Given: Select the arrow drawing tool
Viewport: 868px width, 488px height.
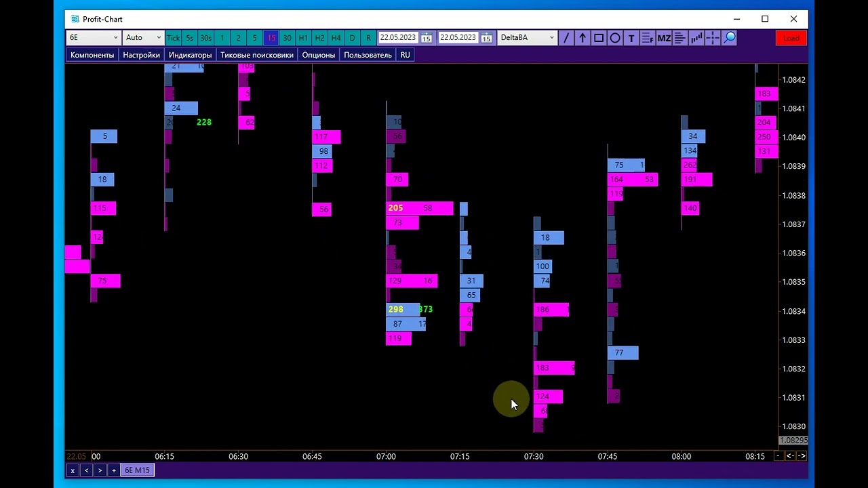Looking at the screenshot, I should pyautogui.click(x=582, y=38).
